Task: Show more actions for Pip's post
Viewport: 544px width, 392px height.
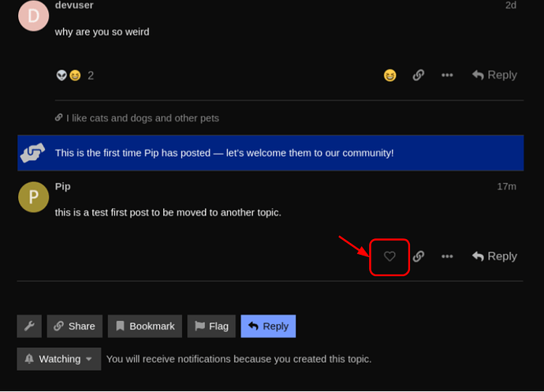Action: click(x=447, y=256)
